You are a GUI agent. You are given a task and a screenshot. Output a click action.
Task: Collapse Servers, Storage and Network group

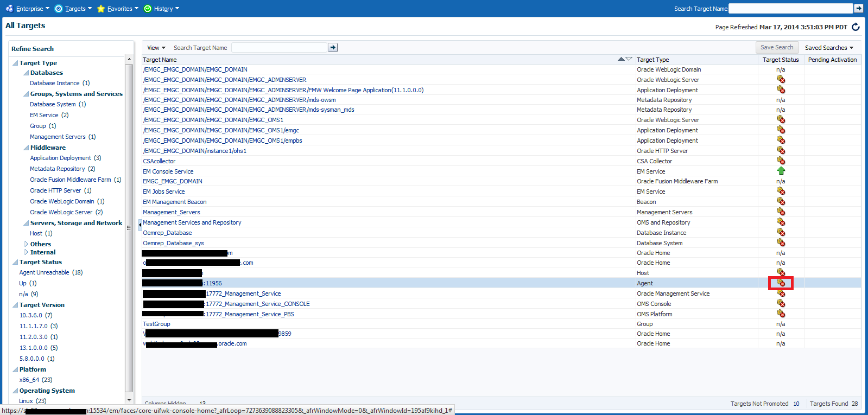point(26,223)
